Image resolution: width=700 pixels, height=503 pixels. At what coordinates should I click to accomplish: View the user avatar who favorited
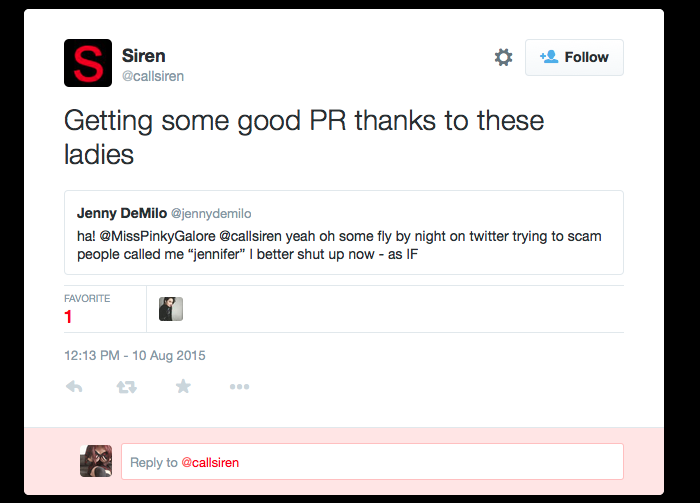(x=171, y=309)
